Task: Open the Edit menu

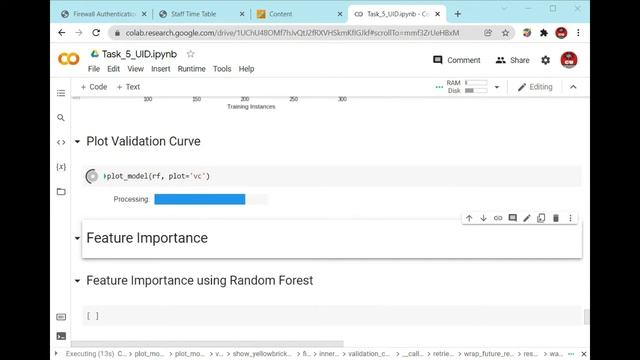Action: point(113,69)
